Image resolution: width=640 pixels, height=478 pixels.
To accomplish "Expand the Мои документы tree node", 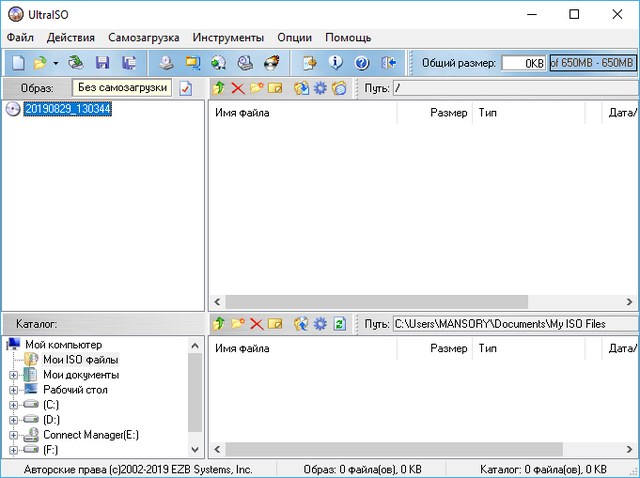I will (14, 375).
